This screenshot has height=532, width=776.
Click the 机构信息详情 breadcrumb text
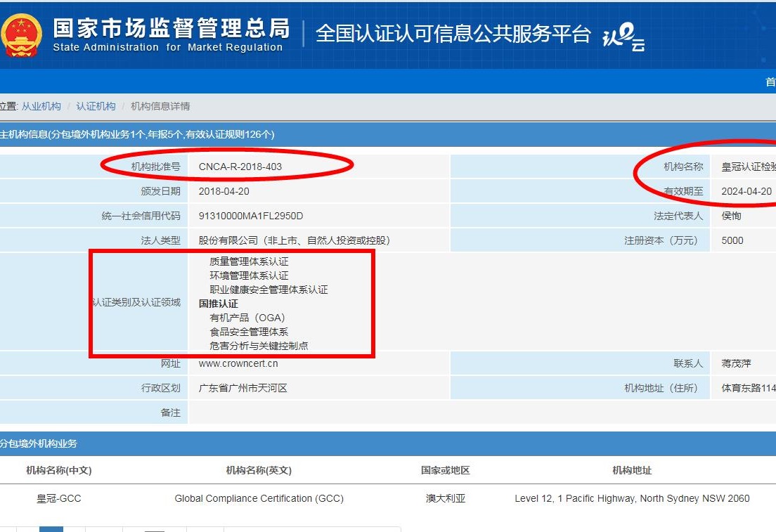160,106
